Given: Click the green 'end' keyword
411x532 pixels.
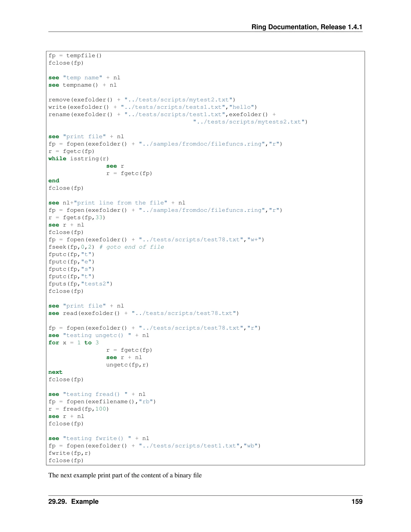Looking at the screenshot, I should (x=54, y=180).
